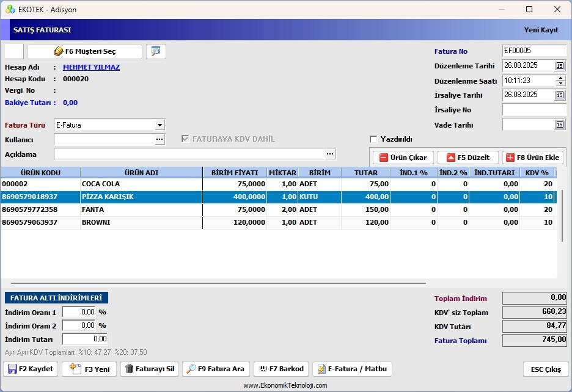Open the İrsaliye Tarihi calendar picker

[560, 95]
